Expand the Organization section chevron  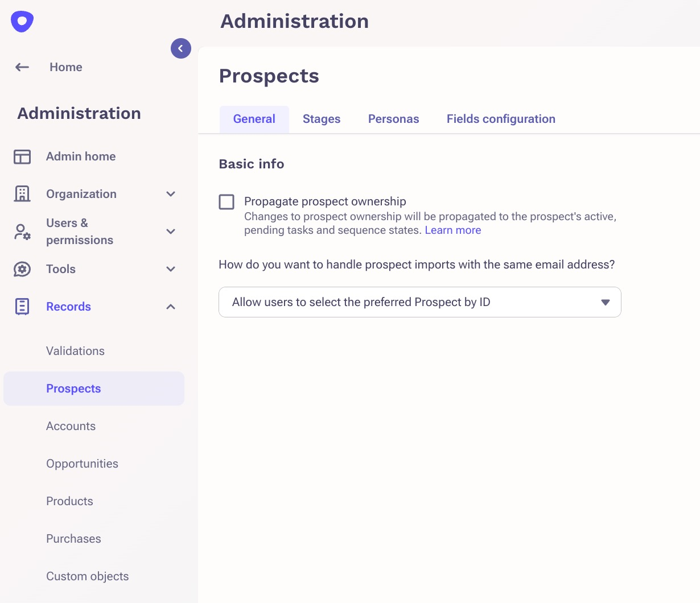coord(171,194)
